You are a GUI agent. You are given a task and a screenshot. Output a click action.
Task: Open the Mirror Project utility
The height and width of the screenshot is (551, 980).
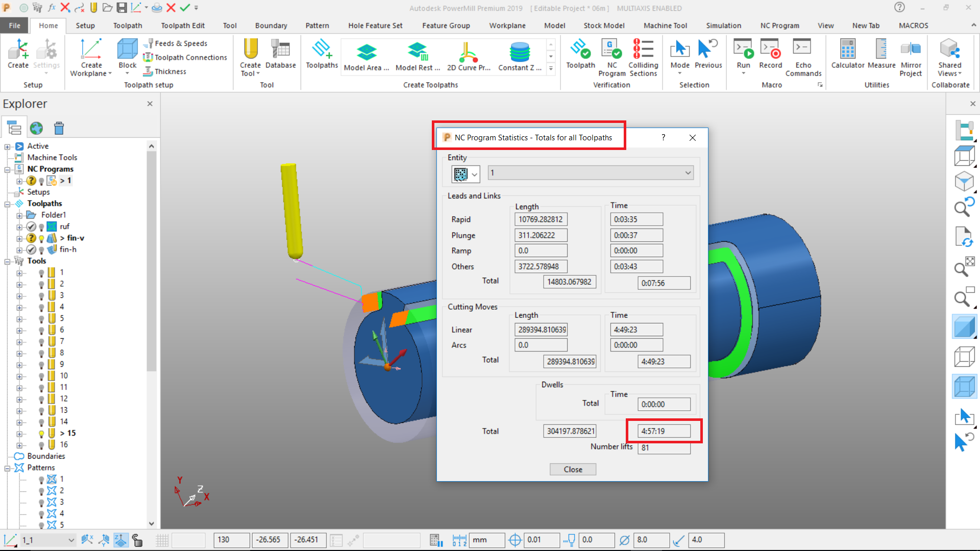click(x=911, y=56)
